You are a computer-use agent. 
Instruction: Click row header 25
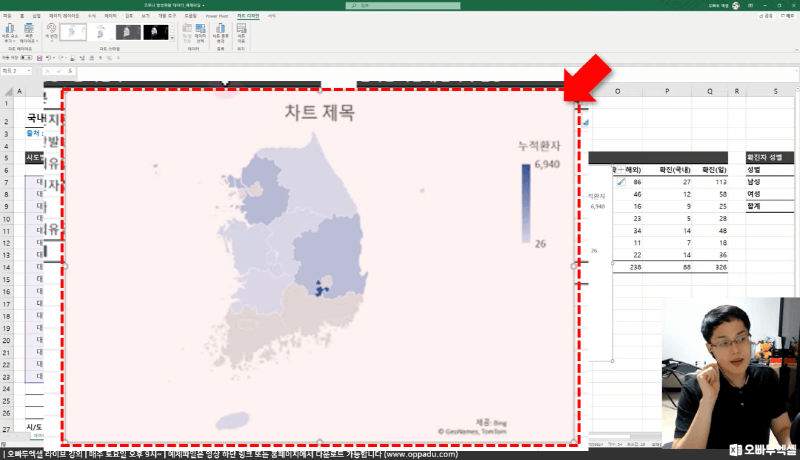6,401
